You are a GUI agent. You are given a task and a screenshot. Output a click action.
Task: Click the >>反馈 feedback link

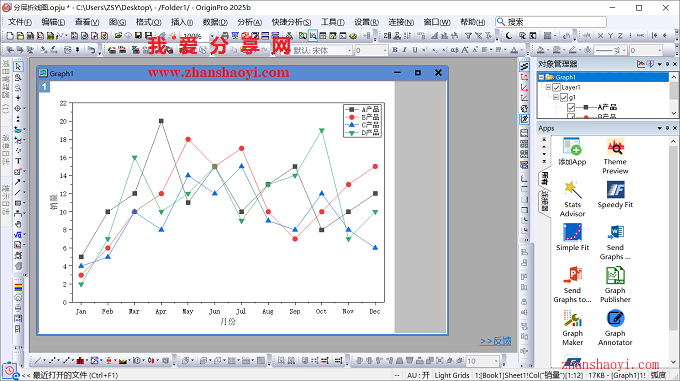(x=495, y=342)
